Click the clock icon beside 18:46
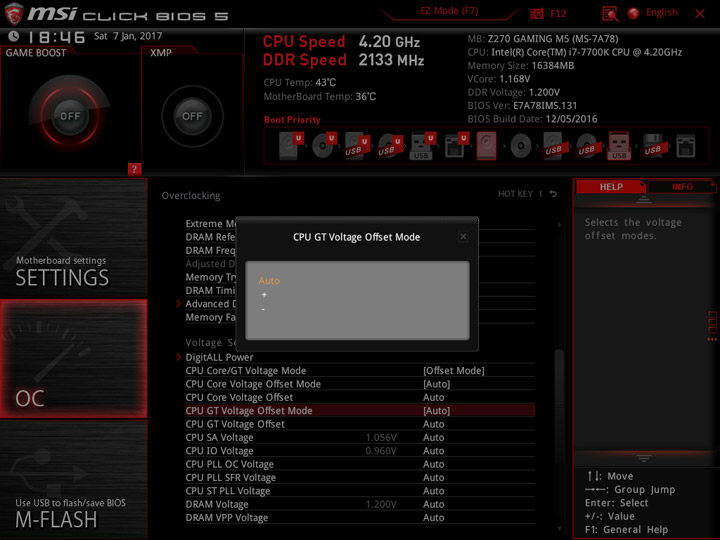This screenshot has width=720, height=540. 14,36
